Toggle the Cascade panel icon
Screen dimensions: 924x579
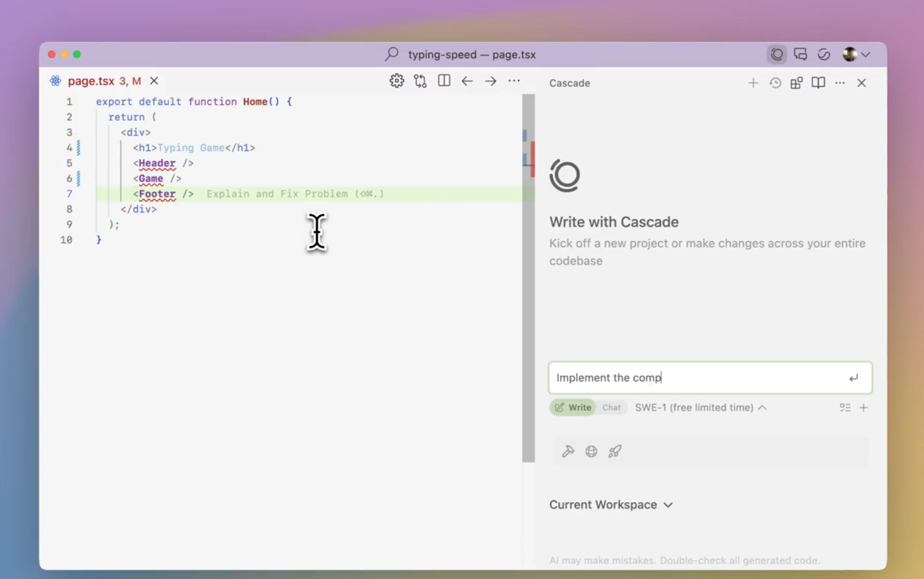777,54
